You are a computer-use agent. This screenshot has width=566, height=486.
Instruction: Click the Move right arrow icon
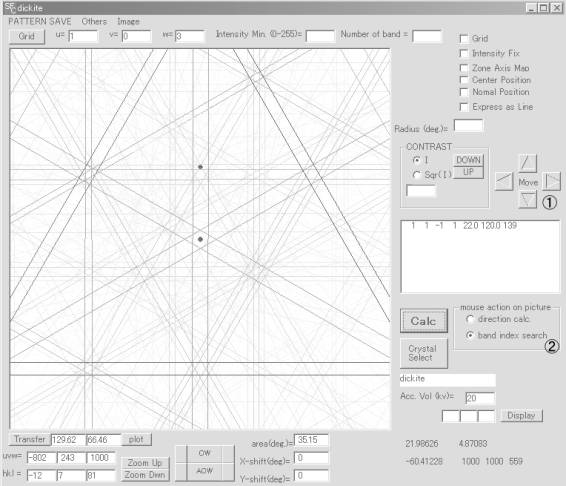552,181
